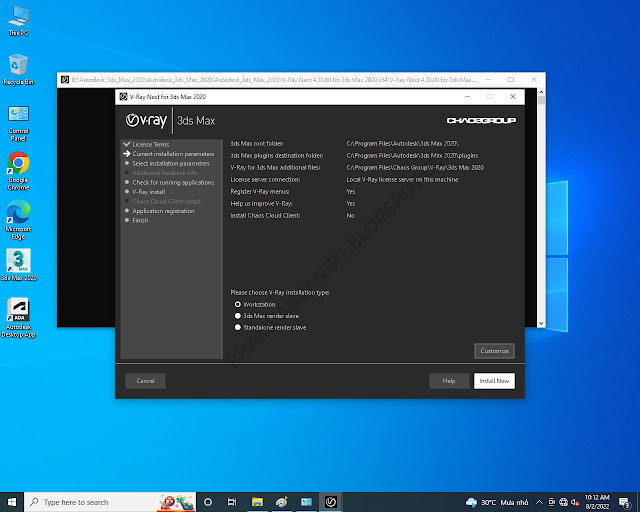This screenshot has height=512, width=640.
Task: Click the Help button
Action: tap(449, 381)
